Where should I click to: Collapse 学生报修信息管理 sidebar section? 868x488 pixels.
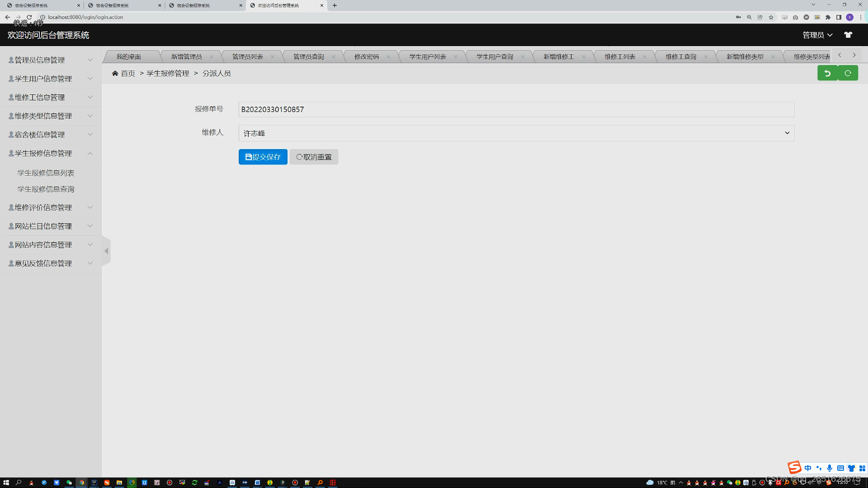[x=50, y=153]
